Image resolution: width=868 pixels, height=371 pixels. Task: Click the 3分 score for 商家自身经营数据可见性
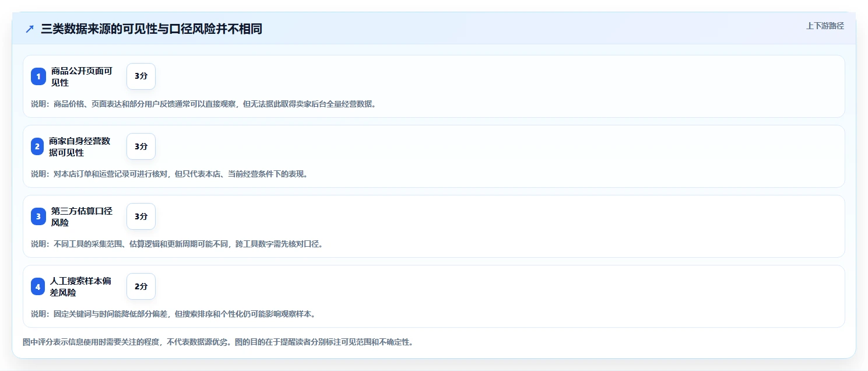141,146
